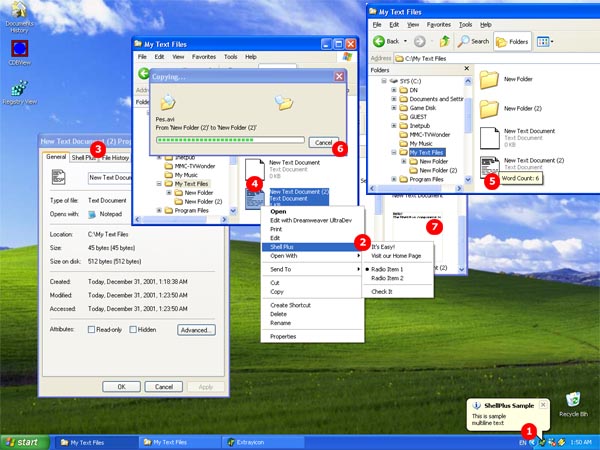The height and width of the screenshot is (450, 600).
Task: Close the ShellPlus Sample balloon
Action: pos(543,404)
